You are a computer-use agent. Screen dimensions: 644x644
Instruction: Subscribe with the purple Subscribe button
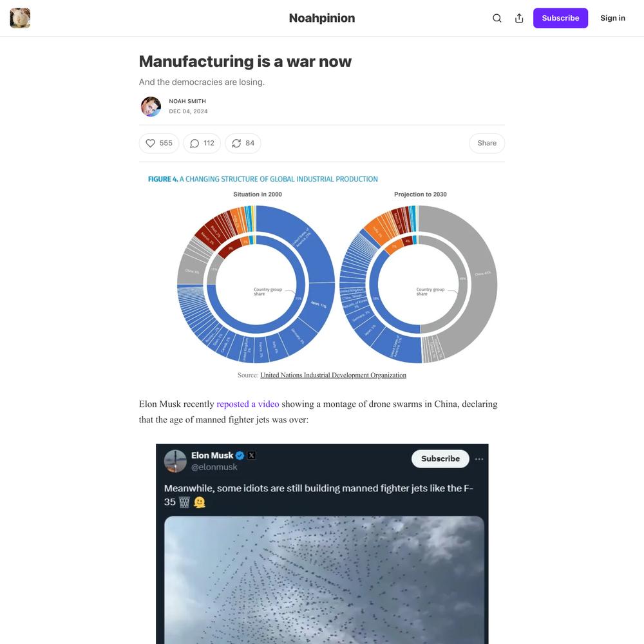(x=560, y=18)
